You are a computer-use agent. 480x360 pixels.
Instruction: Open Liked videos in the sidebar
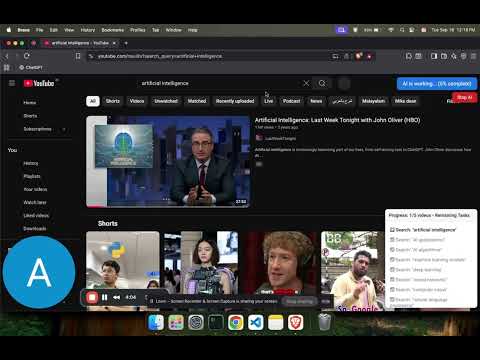click(x=36, y=216)
